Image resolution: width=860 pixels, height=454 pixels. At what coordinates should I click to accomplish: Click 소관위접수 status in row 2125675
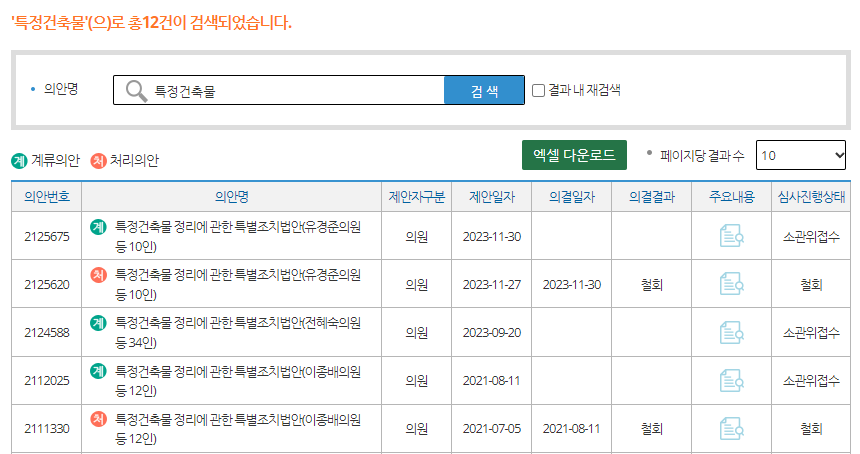[x=811, y=236]
